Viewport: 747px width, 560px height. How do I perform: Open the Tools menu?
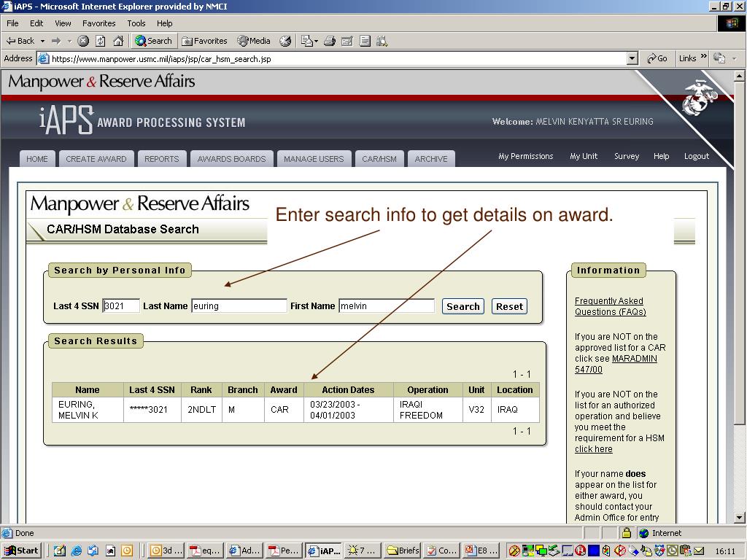(136, 23)
